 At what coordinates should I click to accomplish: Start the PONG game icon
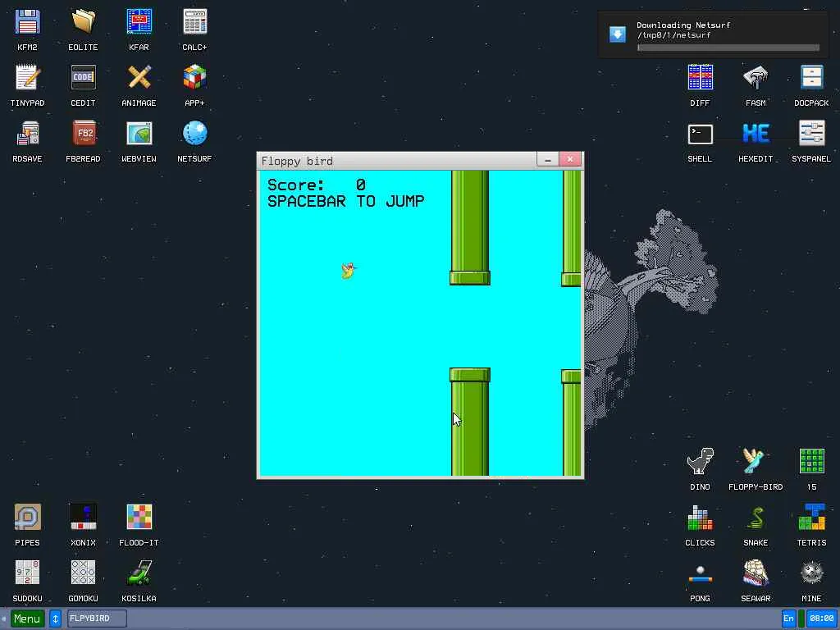pos(701,573)
